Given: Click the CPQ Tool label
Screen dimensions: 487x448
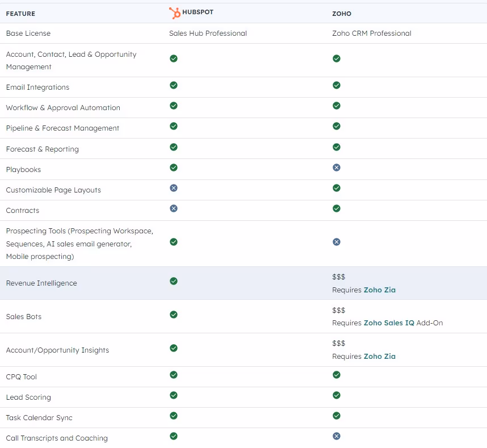Looking at the screenshot, I should (x=22, y=377).
